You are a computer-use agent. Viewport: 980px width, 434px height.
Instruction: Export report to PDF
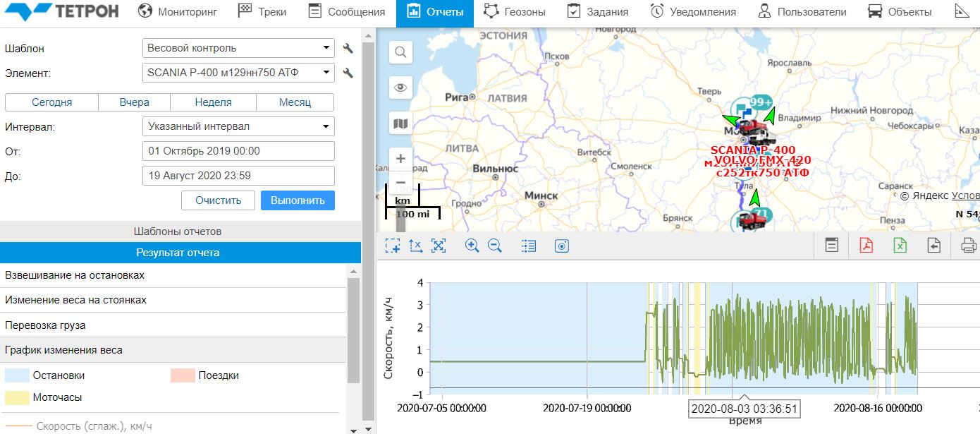pyautogui.click(x=866, y=246)
